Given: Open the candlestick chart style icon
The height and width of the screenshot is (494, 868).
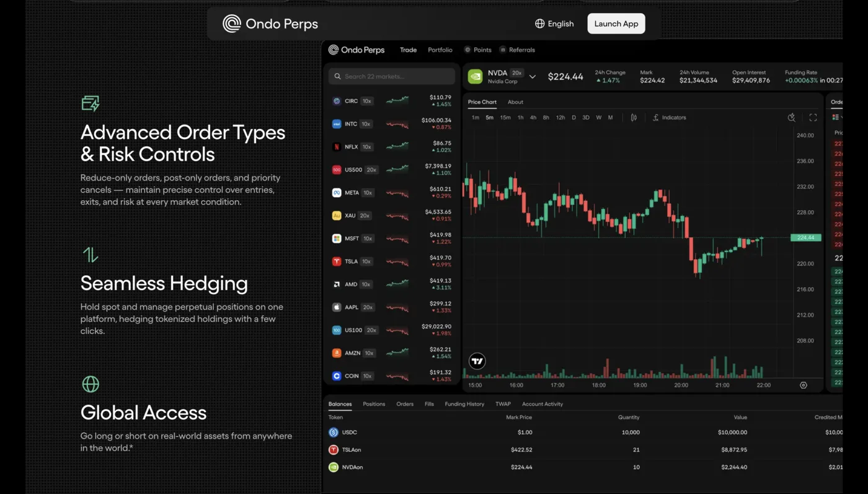Looking at the screenshot, I should click(x=634, y=118).
